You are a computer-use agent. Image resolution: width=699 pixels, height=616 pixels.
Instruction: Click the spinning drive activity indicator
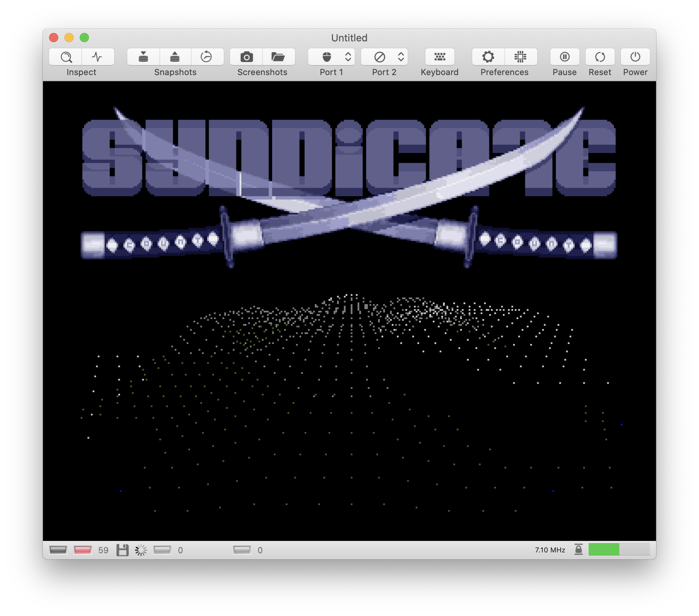pos(141,550)
